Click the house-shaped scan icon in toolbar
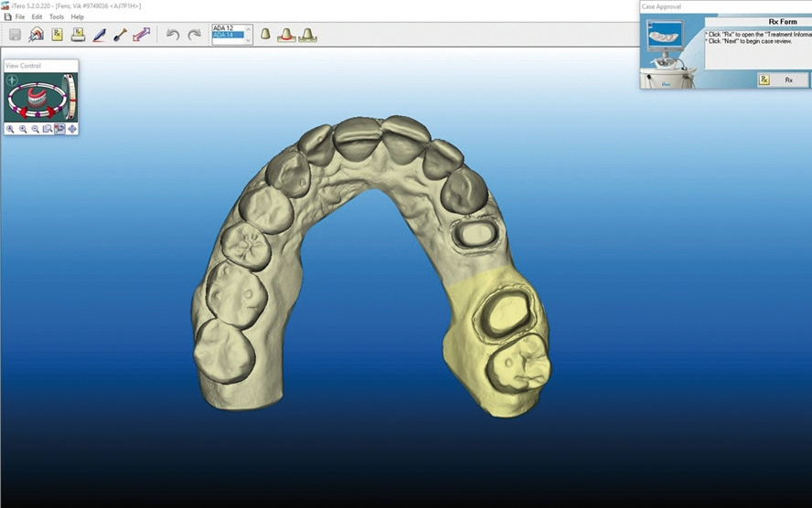The height and width of the screenshot is (508, 812). (x=36, y=35)
